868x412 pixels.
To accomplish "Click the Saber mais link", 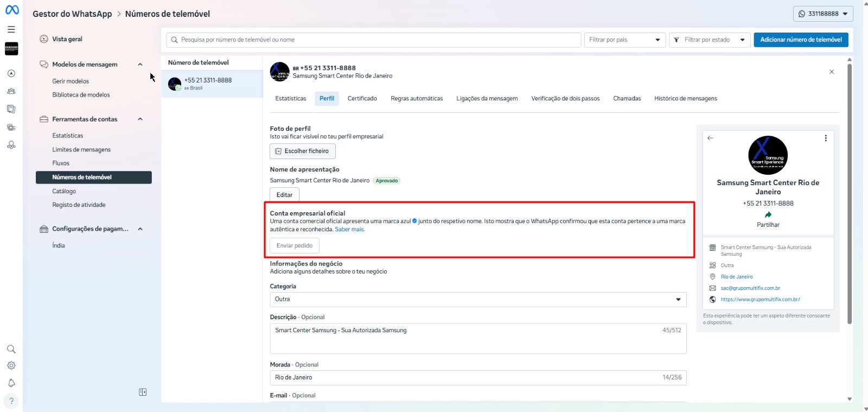I will (x=349, y=230).
